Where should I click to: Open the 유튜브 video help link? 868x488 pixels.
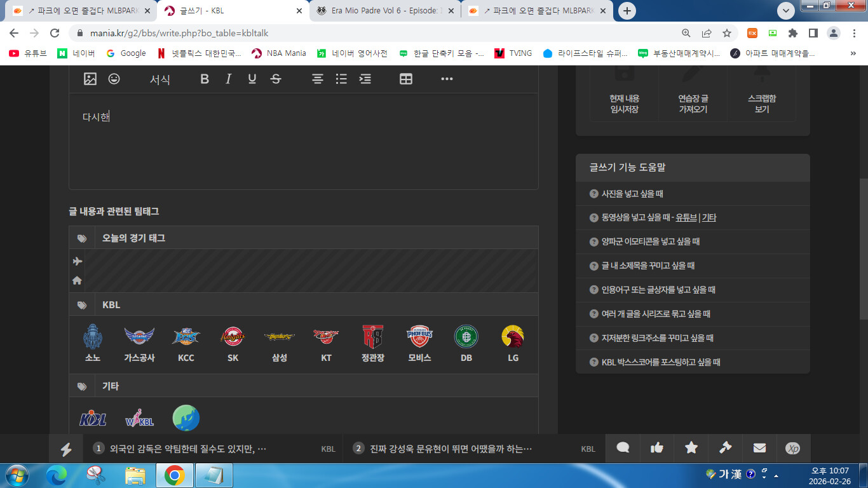click(x=686, y=218)
